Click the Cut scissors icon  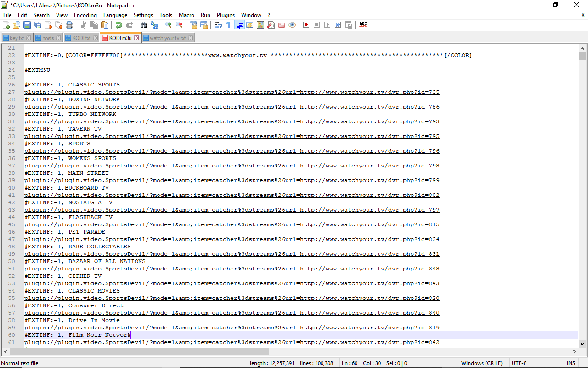click(x=84, y=25)
